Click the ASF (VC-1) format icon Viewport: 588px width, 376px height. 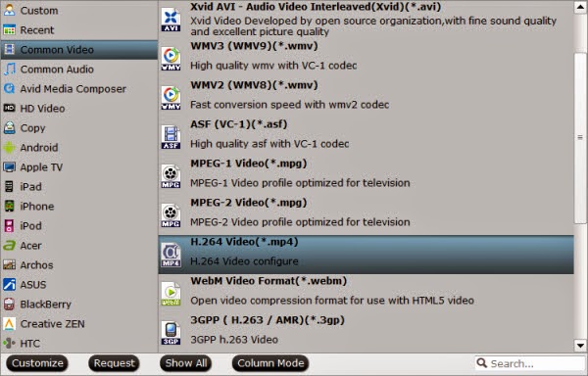(x=171, y=137)
